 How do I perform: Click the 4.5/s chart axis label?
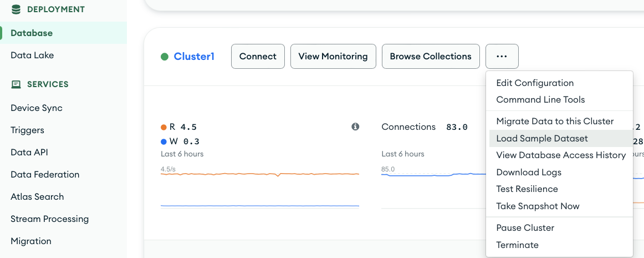[168, 169]
